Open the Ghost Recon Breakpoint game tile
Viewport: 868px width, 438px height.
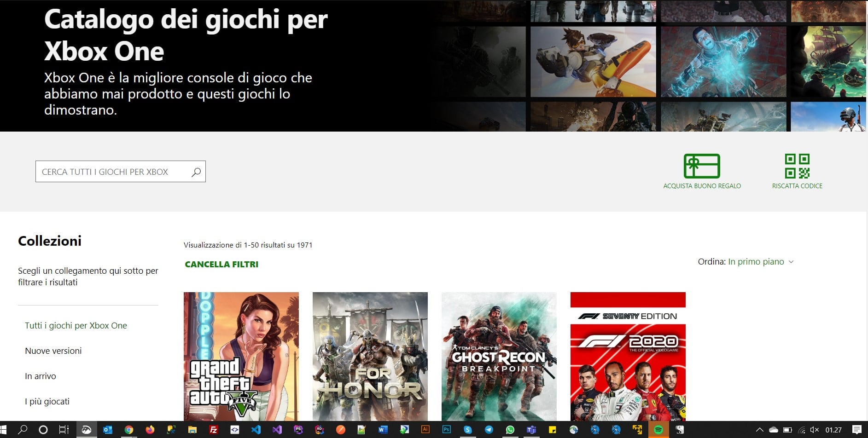click(499, 357)
